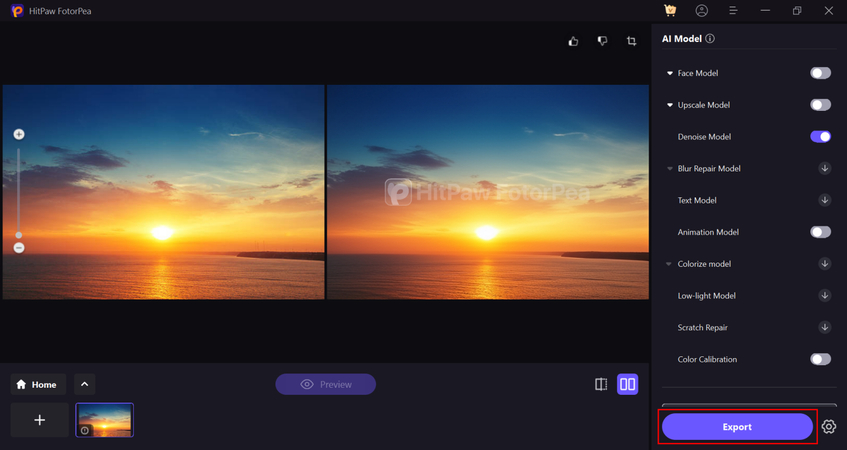
Task: Download the Low-light Model
Action: pos(824,295)
